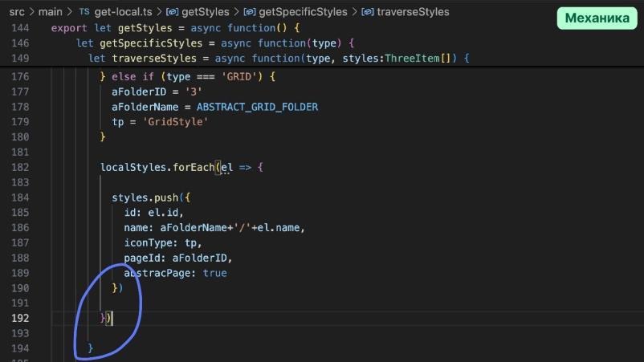Click the pageId: aFolderID property line

pyautogui.click(x=178, y=258)
